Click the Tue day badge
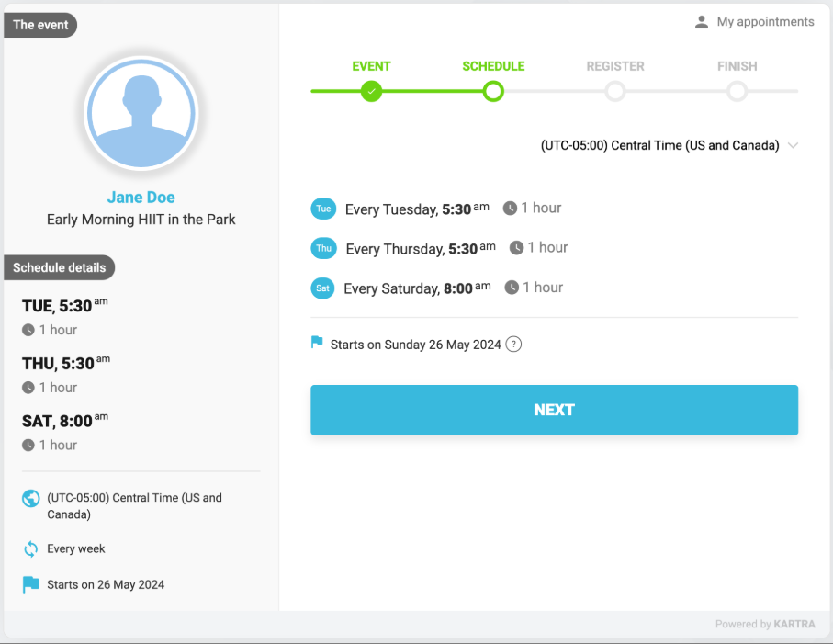The width and height of the screenshot is (833, 644). coord(323,209)
